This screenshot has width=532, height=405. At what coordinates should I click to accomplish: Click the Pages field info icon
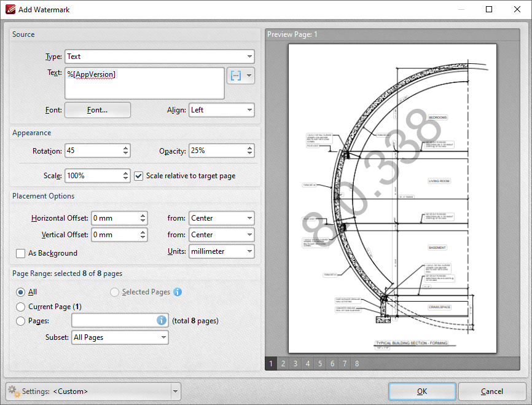pos(162,320)
